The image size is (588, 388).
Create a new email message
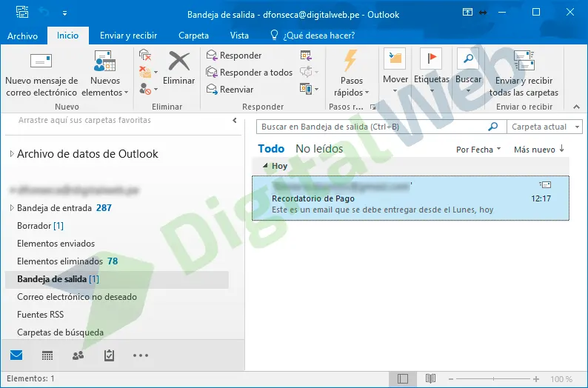point(41,74)
